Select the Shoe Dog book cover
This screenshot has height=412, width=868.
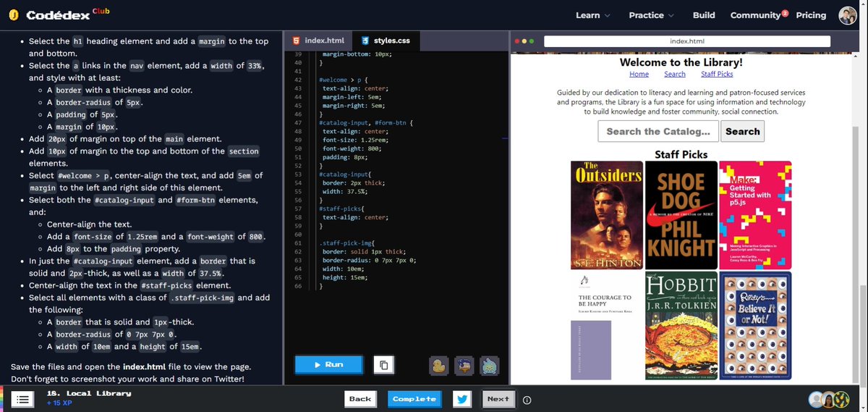click(681, 215)
